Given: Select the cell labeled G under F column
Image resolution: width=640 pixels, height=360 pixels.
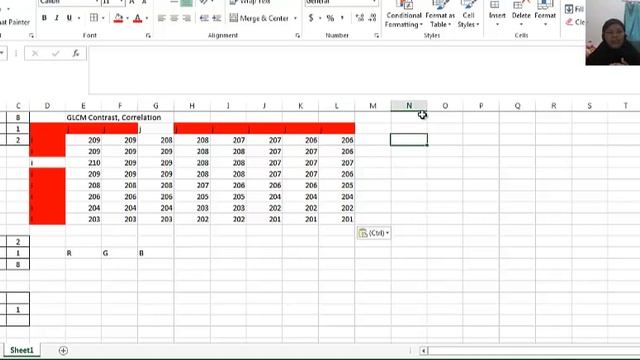Looking at the screenshot, I should [x=119, y=253].
